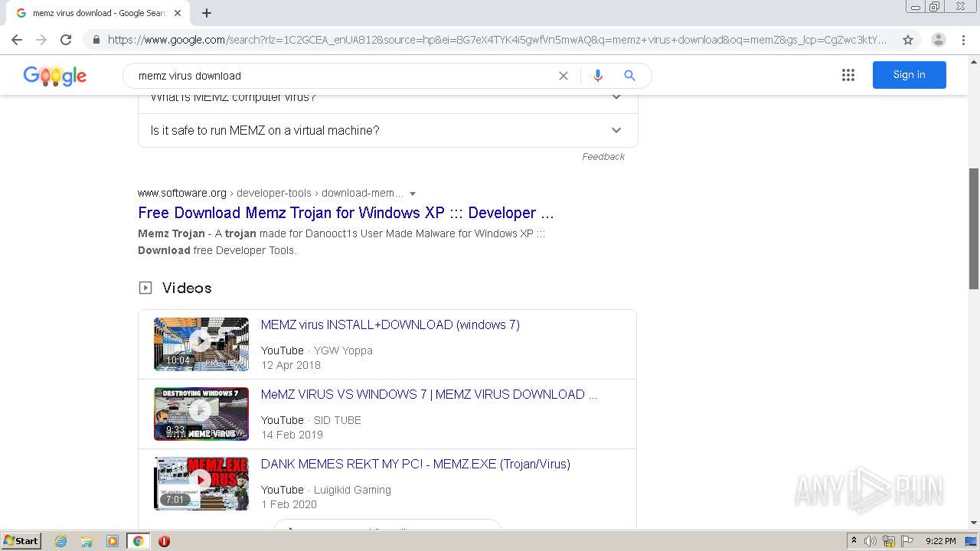Click the www.softoware.org breadcrumb text
The image size is (980, 551).
pos(182,193)
